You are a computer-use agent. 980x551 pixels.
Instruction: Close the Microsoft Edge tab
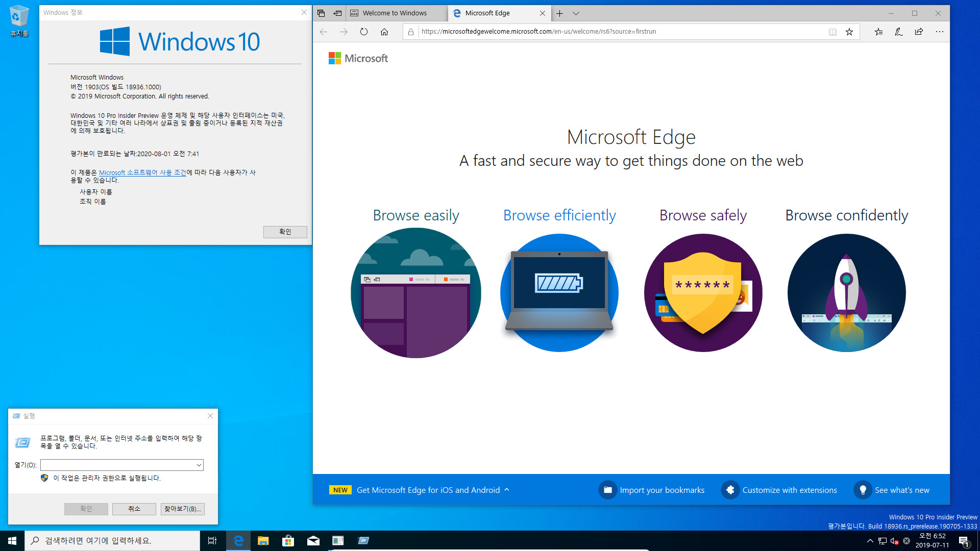[x=543, y=13]
